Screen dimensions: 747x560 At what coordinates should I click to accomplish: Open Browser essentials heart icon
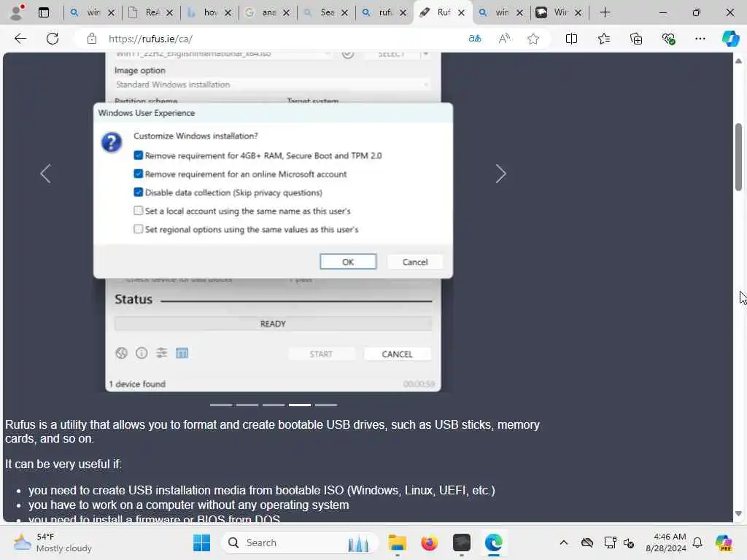[x=668, y=39]
